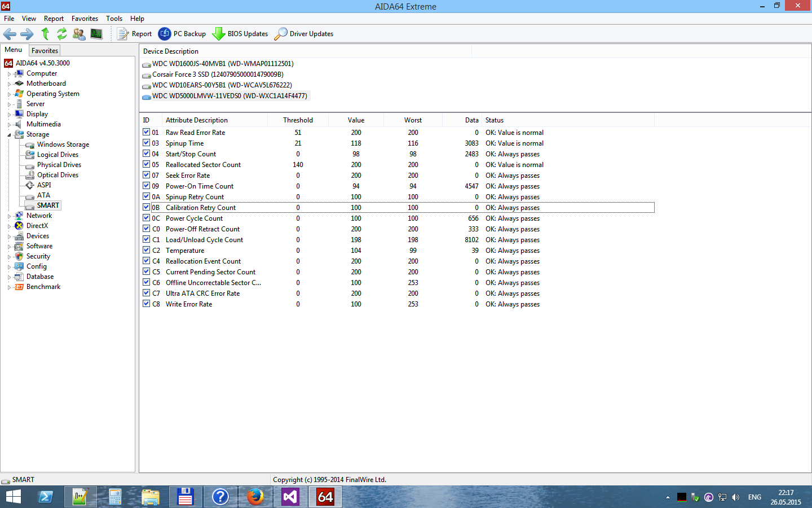
Task: Click the Report page icon in toolbar
Action: (123, 34)
